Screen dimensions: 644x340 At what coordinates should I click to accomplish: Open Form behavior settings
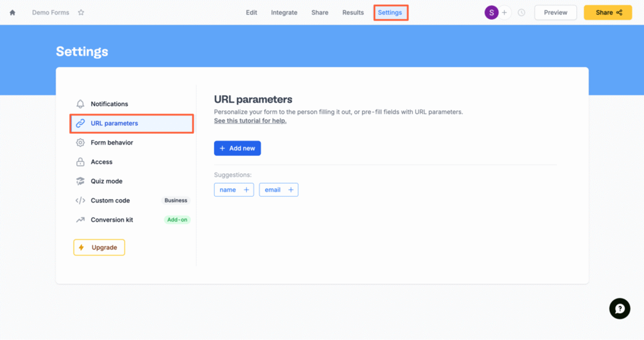(x=132, y=143)
